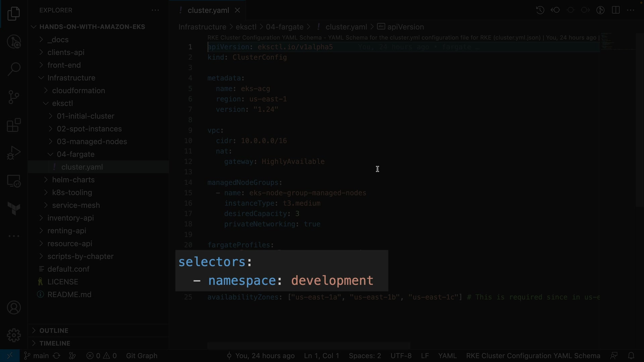Open README.md from the explorer
Image resolution: width=644 pixels, height=362 pixels.
coord(69,295)
